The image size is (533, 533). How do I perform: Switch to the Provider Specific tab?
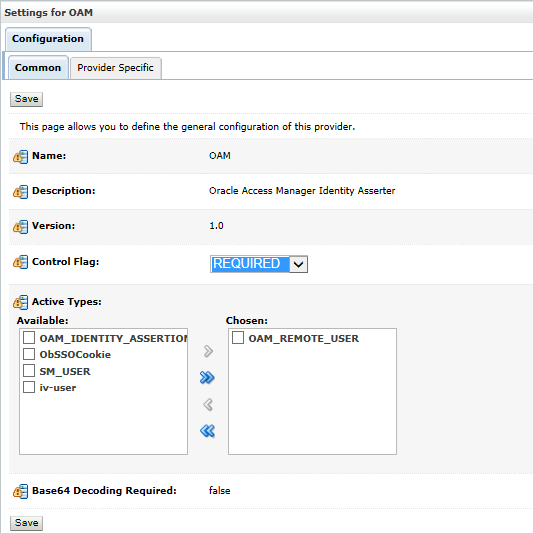115,68
